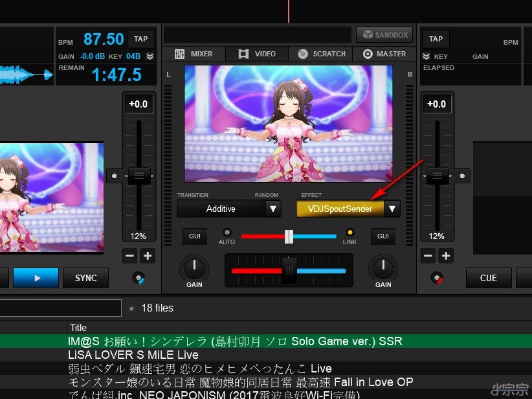Image resolution: width=532 pixels, height=399 pixels.
Task: Click the video crossfader slider handle
Action: pyautogui.click(x=289, y=236)
